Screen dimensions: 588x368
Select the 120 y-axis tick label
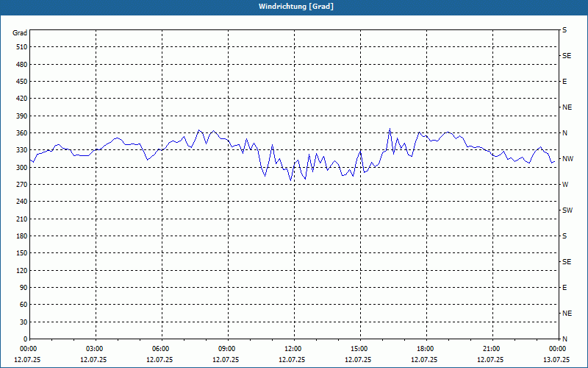tap(22, 270)
